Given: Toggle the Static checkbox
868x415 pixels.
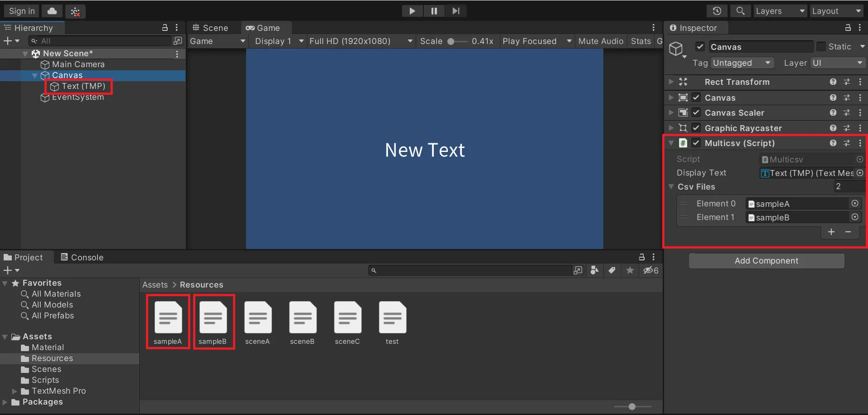Looking at the screenshot, I should 821,47.
